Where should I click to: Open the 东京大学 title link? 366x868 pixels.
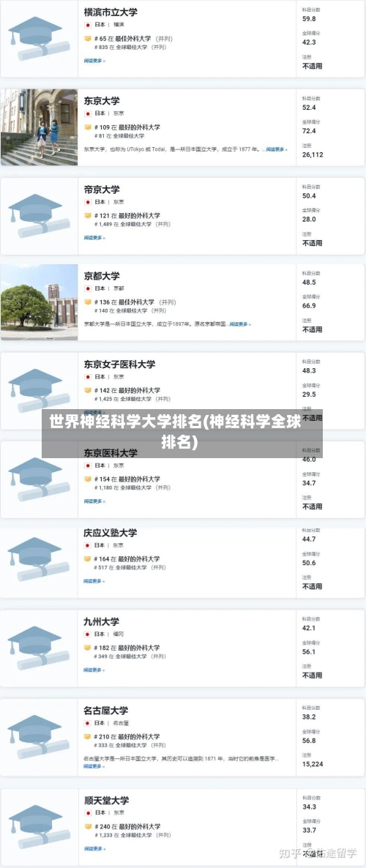[x=101, y=101]
